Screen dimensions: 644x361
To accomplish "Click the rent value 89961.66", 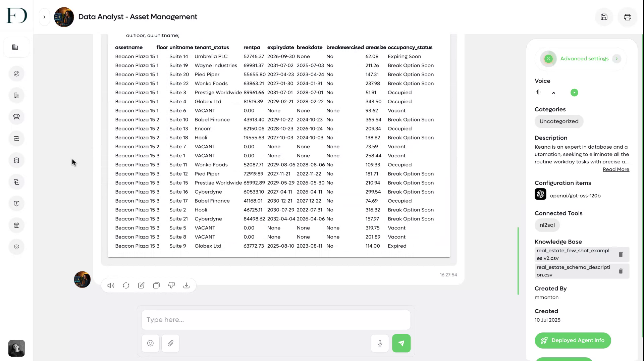I will (254, 93).
